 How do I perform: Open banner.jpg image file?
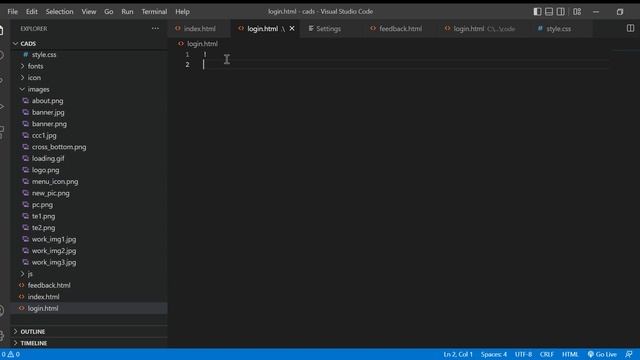point(48,112)
